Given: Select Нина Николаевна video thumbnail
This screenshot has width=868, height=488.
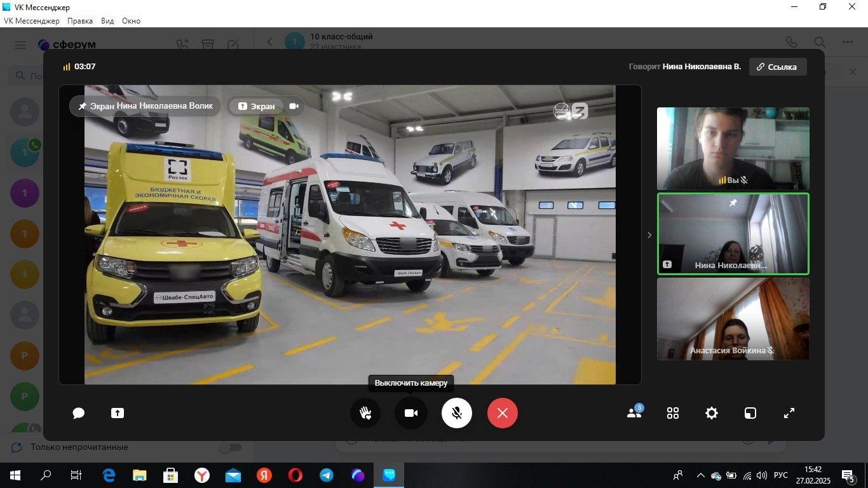Looking at the screenshot, I should tap(733, 234).
